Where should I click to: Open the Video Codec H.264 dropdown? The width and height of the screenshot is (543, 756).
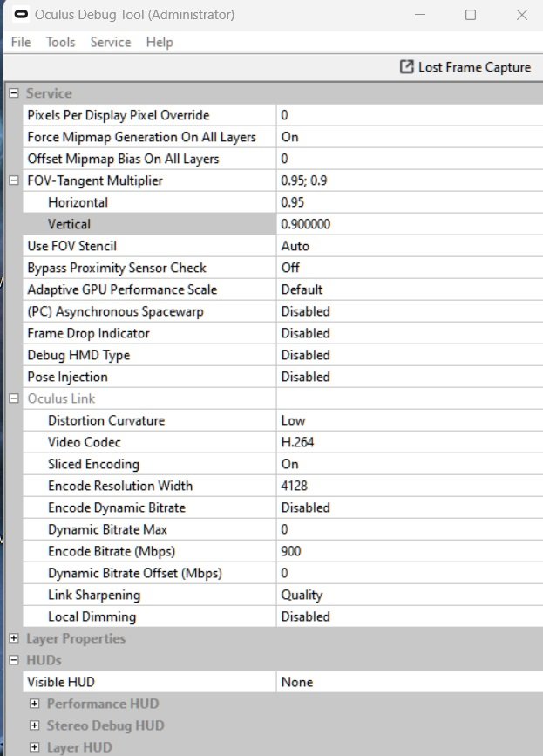[410, 442]
